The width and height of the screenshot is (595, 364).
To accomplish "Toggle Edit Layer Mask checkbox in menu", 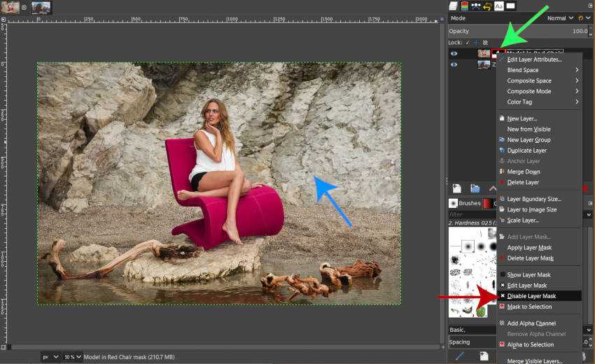I will tap(502, 286).
